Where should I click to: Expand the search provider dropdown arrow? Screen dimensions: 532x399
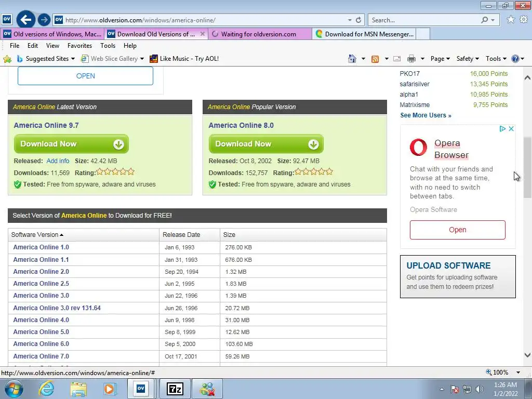(x=493, y=20)
